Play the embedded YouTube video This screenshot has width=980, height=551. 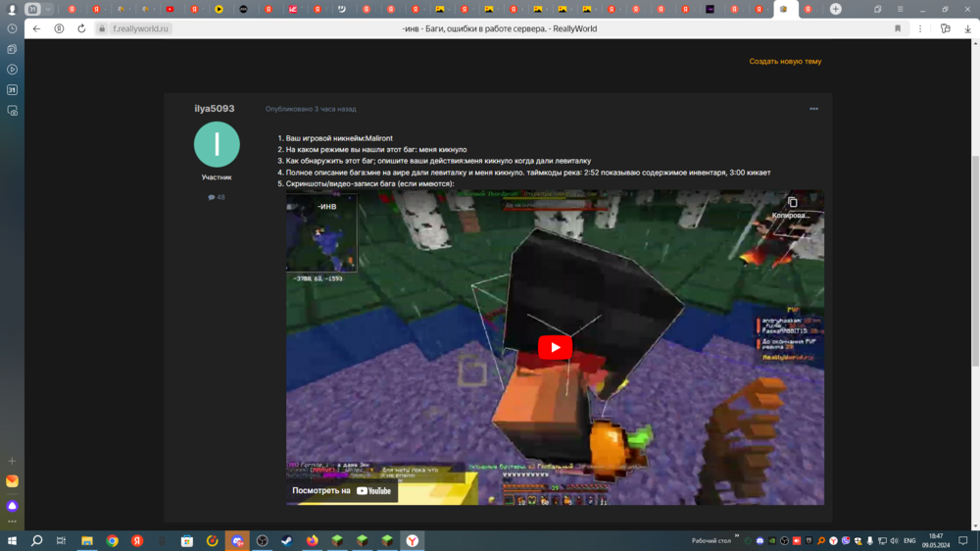[x=555, y=348]
